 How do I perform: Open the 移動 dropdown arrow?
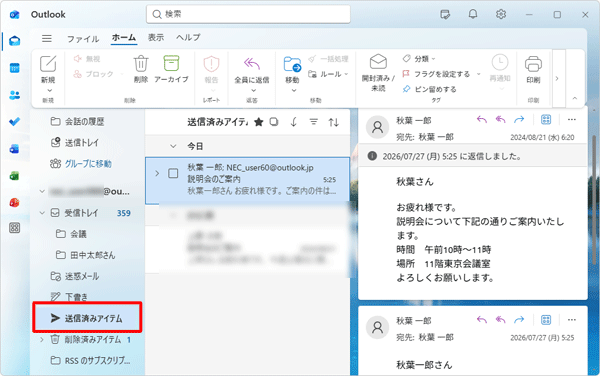(294, 91)
